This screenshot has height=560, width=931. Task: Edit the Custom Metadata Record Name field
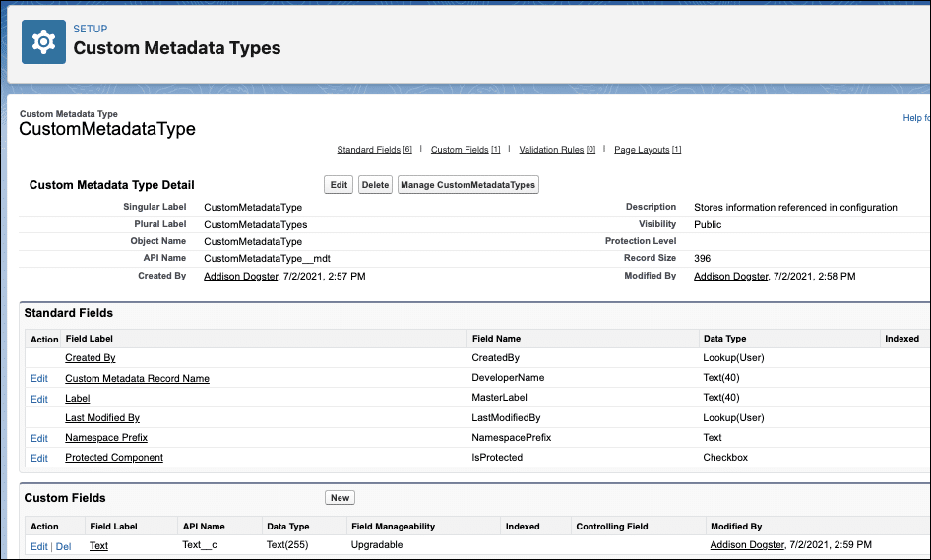tap(39, 378)
